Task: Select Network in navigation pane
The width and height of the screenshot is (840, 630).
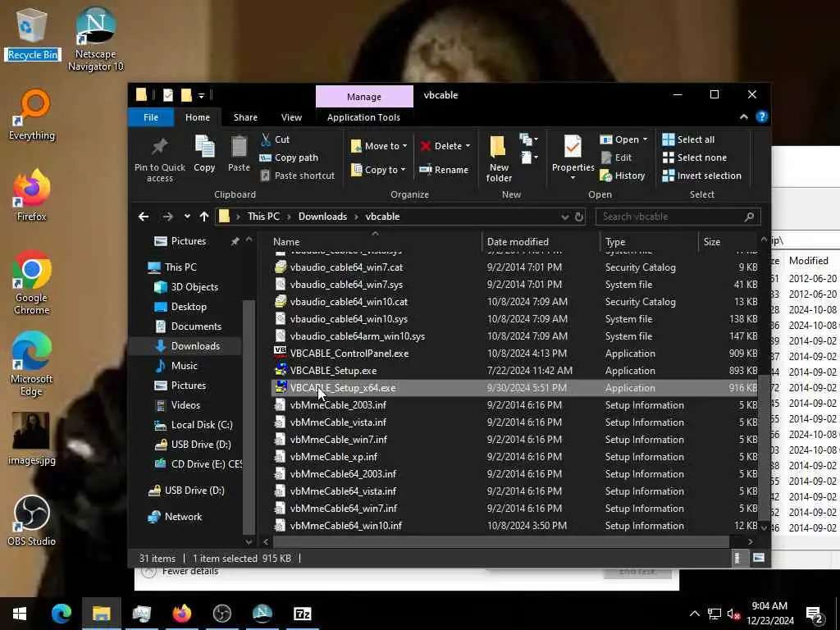Action: pyautogui.click(x=183, y=517)
